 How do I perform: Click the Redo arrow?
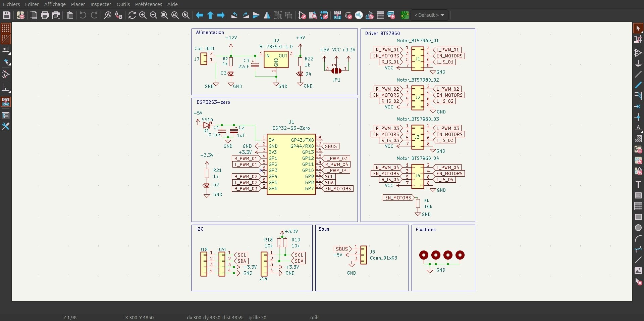tap(94, 15)
